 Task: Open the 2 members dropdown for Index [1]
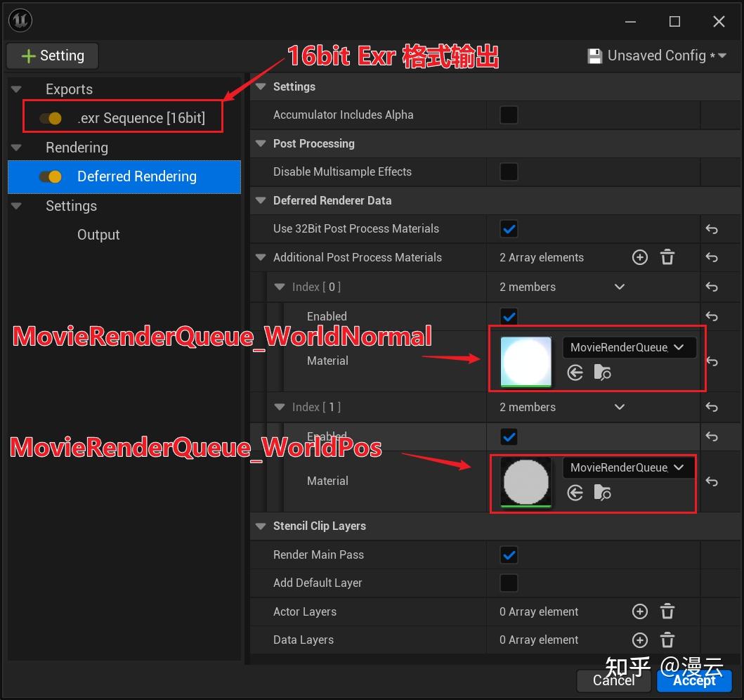click(618, 407)
